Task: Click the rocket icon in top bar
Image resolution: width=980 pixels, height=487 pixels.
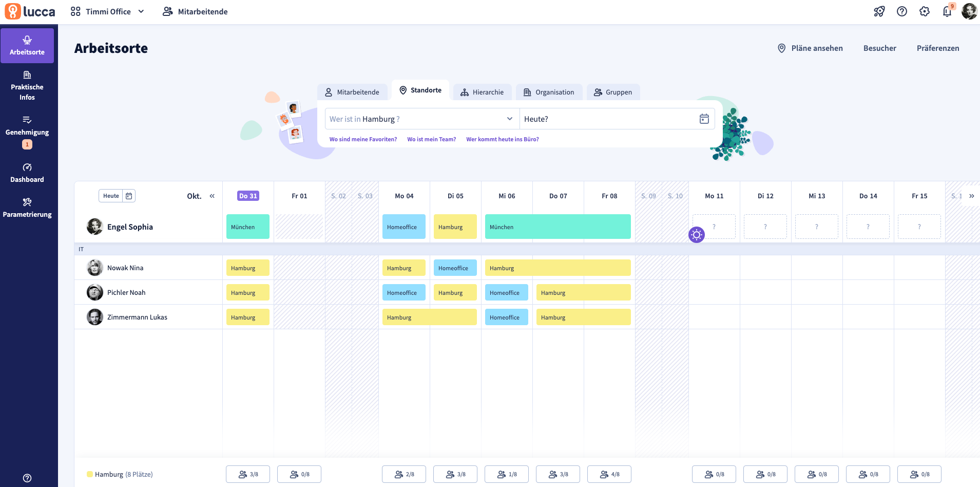Action: coord(879,11)
